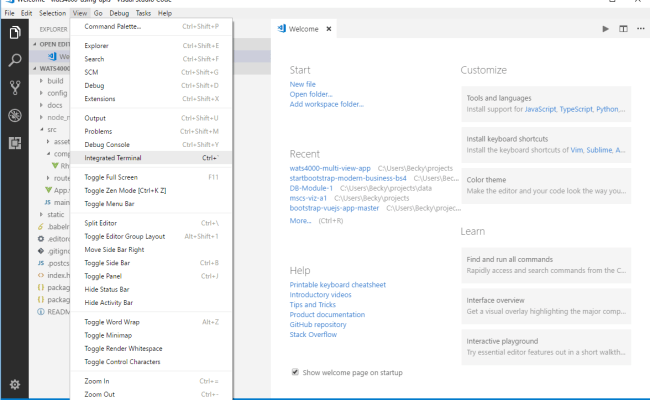
Task: Open the Extensions icon in activity bar
Action: [x=15, y=143]
